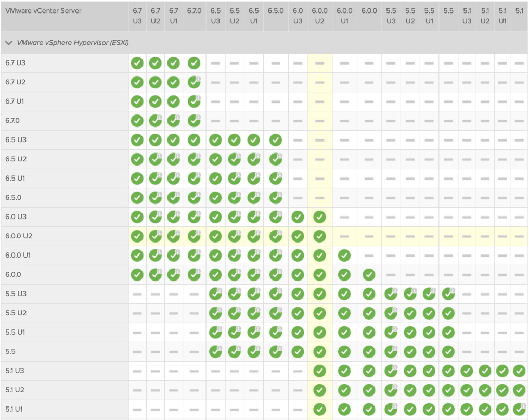
Task: Click info-badged check for ESXi 6.7.0 under vCenter 6.7 U2
Action: [x=156, y=121]
